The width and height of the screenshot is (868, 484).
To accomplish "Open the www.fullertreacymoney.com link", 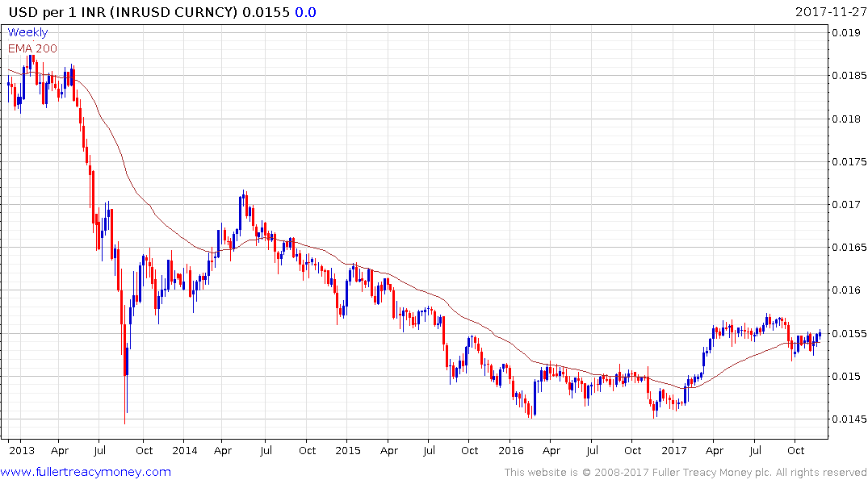I will (86, 472).
